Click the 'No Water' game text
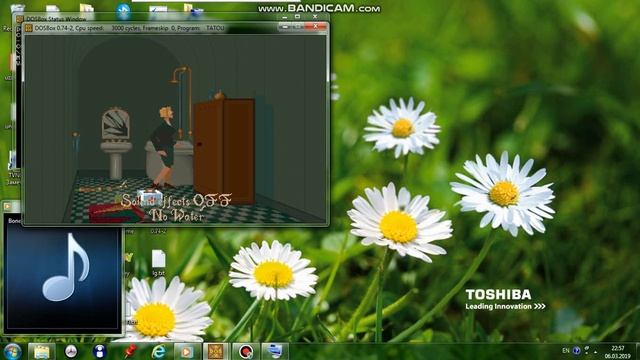 click(x=176, y=215)
